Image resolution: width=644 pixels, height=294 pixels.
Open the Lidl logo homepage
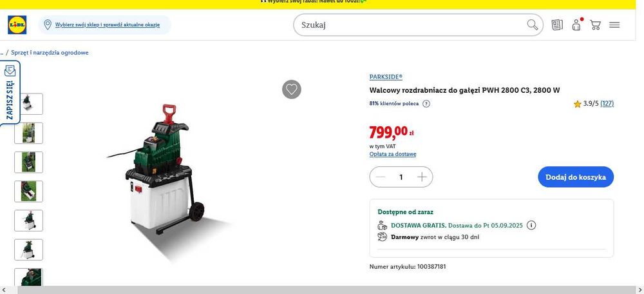tap(17, 25)
